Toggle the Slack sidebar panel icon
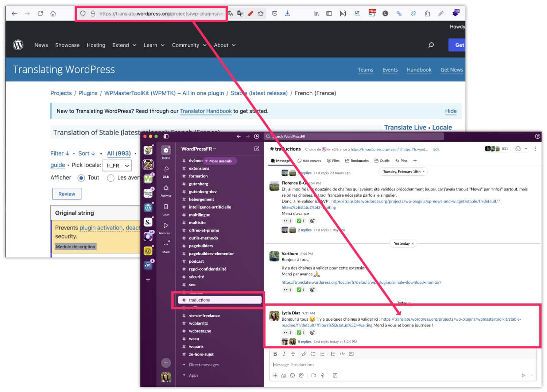The image size is (547, 392). click(166, 136)
